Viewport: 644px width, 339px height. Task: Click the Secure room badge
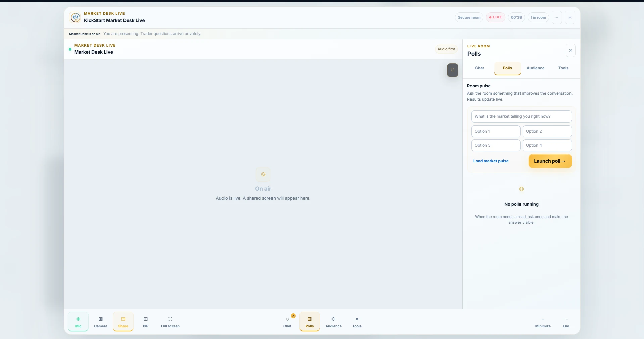[469, 17]
